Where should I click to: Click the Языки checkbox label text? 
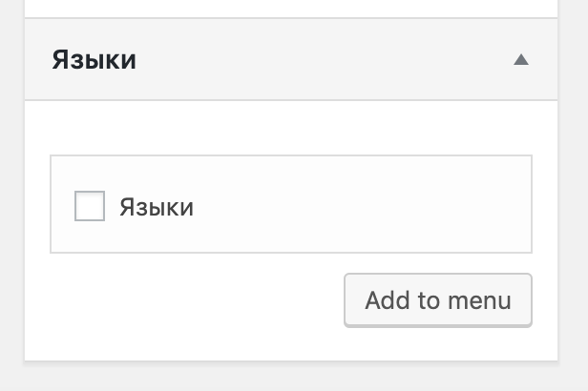click(157, 207)
